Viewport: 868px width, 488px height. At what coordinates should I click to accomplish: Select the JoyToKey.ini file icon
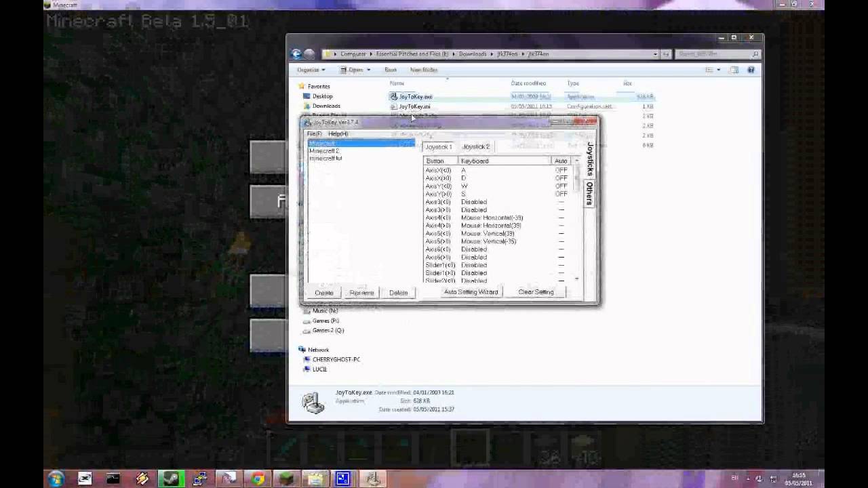pos(393,106)
